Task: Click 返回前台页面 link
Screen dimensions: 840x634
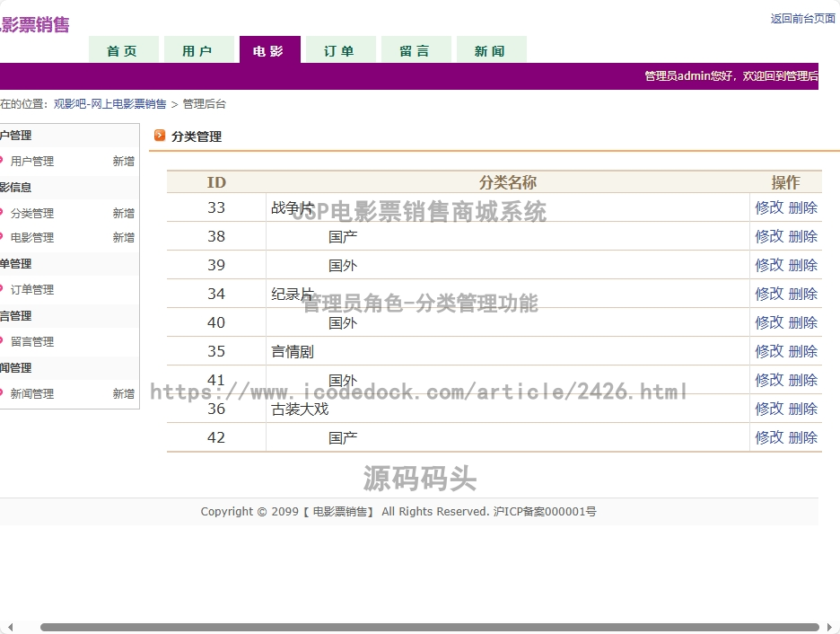Action: (802, 19)
